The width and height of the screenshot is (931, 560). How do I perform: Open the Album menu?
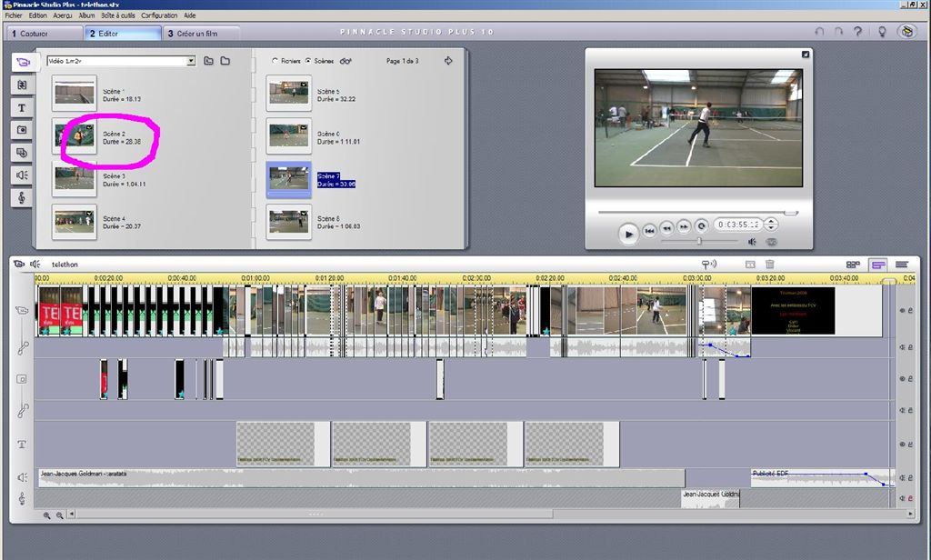coord(86,15)
